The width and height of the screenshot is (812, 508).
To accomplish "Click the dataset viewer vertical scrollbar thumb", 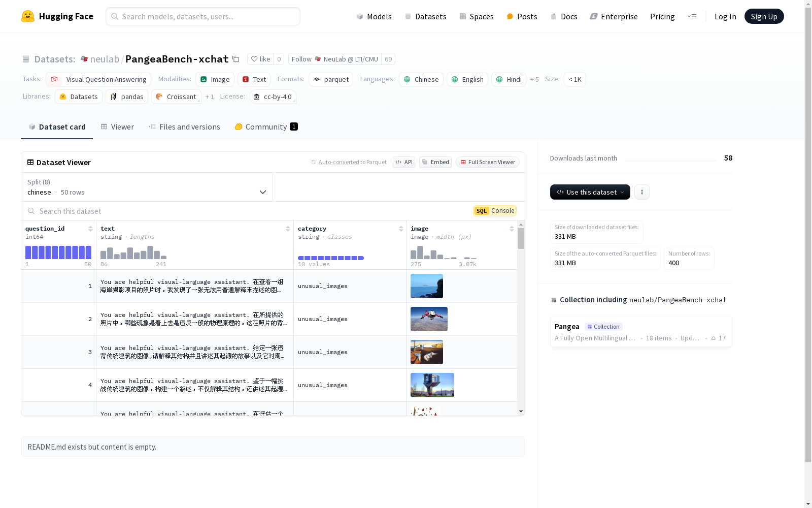I will point(521,238).
